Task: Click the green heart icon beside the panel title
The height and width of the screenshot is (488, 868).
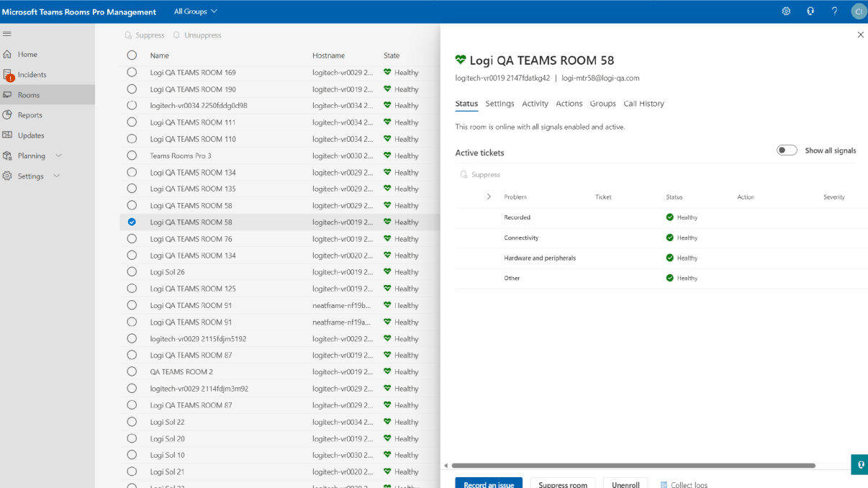Action: click(x=461, y=60)
